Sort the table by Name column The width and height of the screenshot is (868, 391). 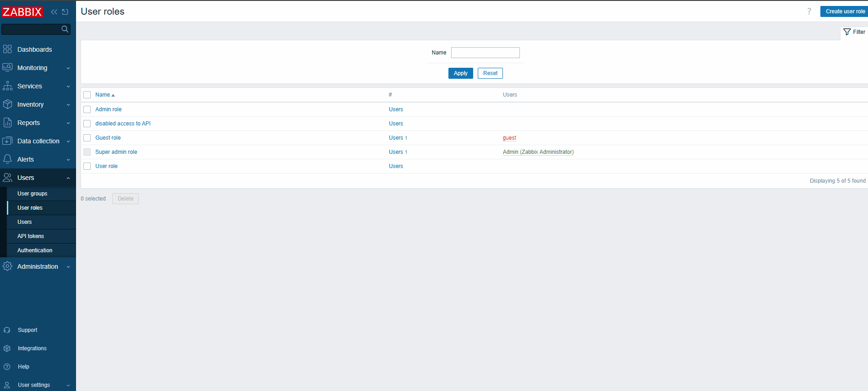pos(103,95)
